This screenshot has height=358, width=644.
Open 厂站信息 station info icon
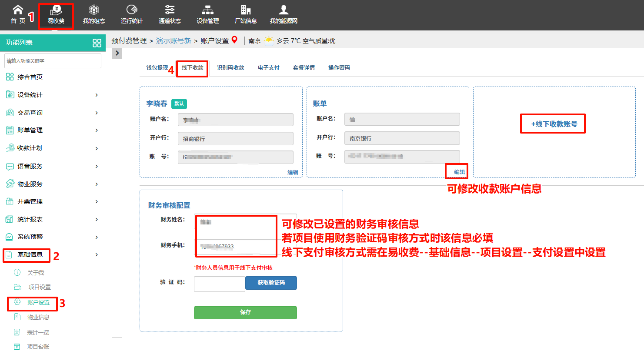pos(246,10)
